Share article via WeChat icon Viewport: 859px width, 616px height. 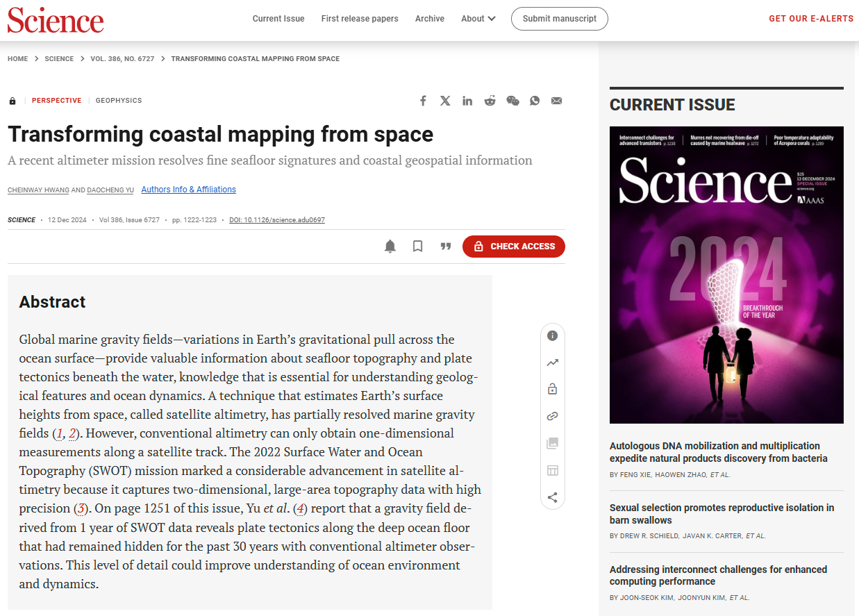click(512, 101)
